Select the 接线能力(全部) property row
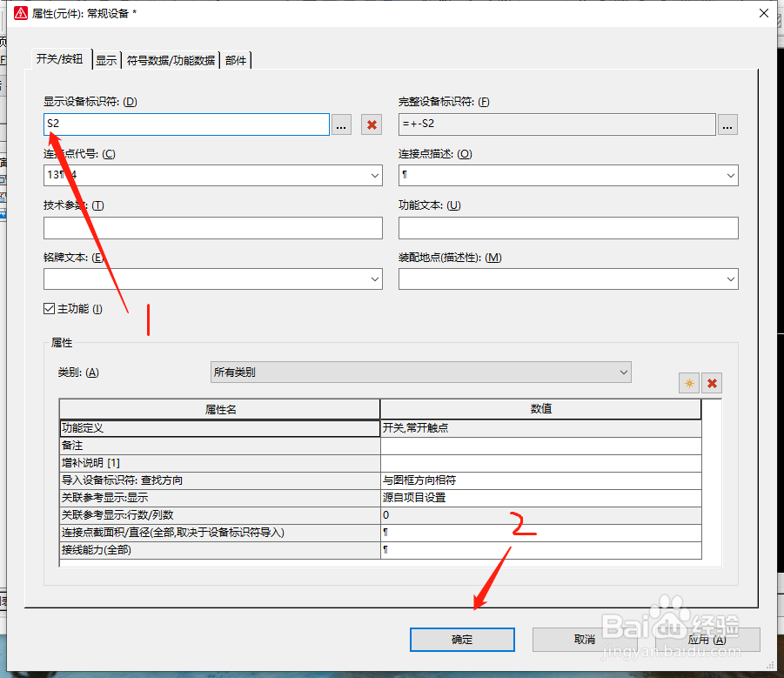Image resolution: width=784 pixels, height=678 pixels. click(x=220, y=550)
